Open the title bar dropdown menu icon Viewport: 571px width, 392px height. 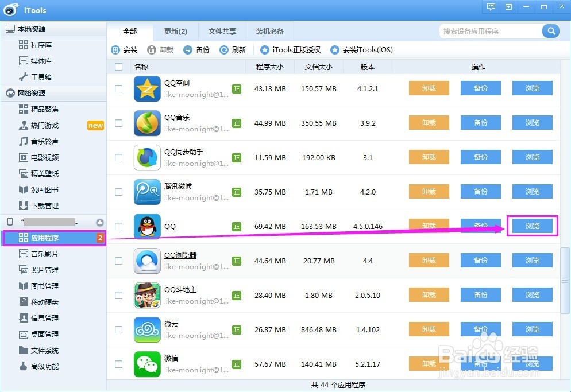tap(509, 6)
